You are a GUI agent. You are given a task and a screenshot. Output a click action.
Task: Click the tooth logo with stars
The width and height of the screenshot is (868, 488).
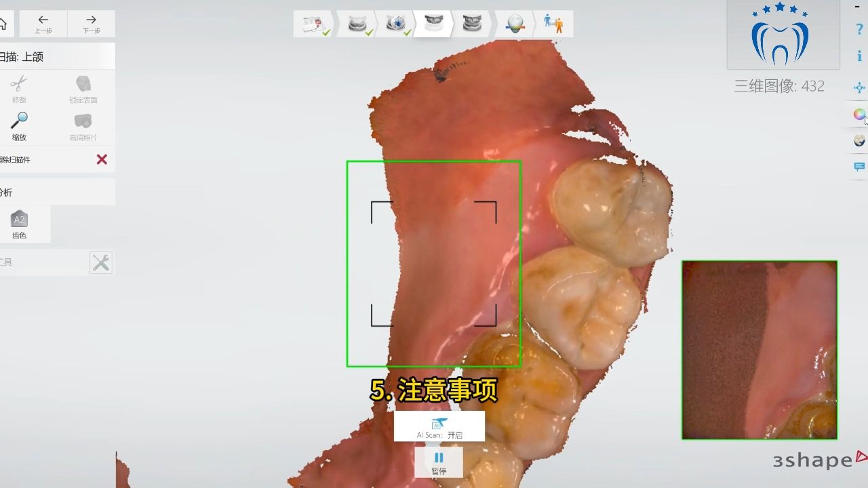pyautogui.click(x=780, y=34)
